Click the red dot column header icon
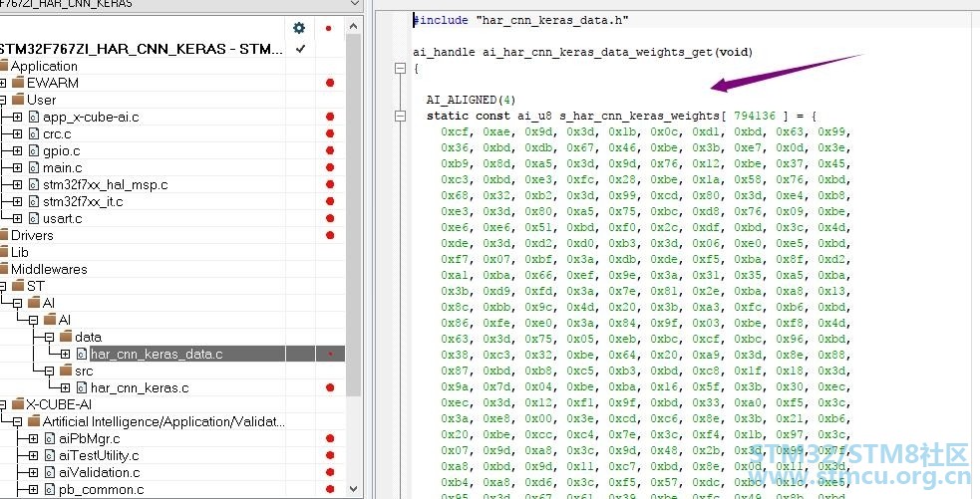This screenshot has height=499, width=980. click(329, 28)
